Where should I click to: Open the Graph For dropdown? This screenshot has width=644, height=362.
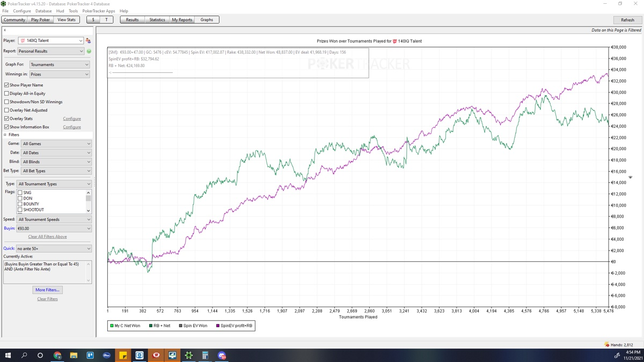(59, 64)
